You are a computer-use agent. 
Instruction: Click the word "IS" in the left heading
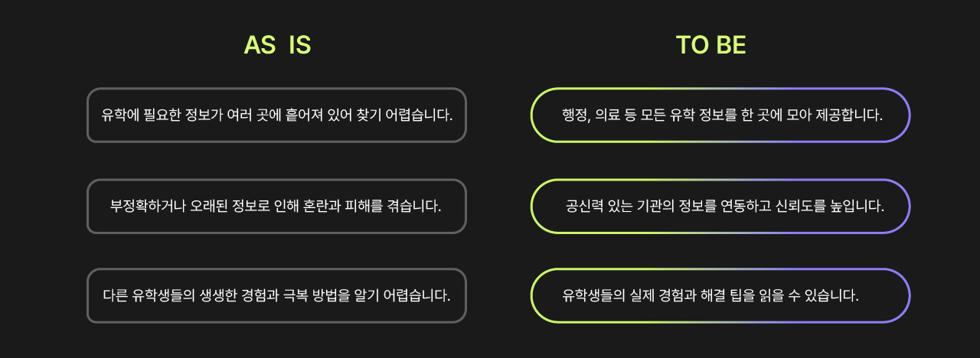(299, 45)
